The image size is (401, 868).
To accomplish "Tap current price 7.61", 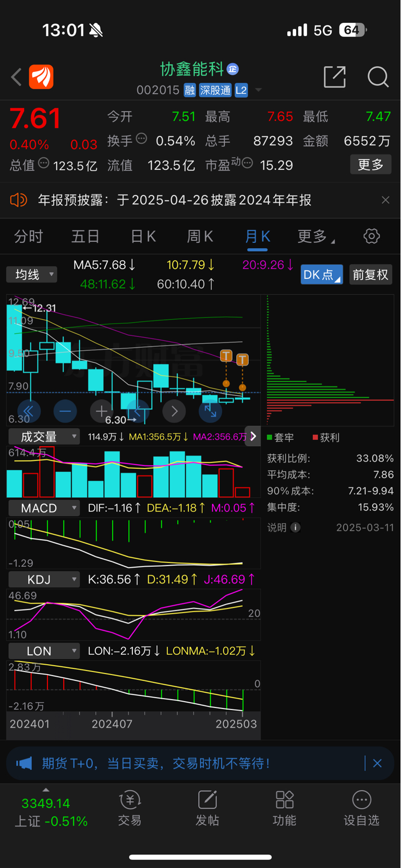I will click(35, 118).
